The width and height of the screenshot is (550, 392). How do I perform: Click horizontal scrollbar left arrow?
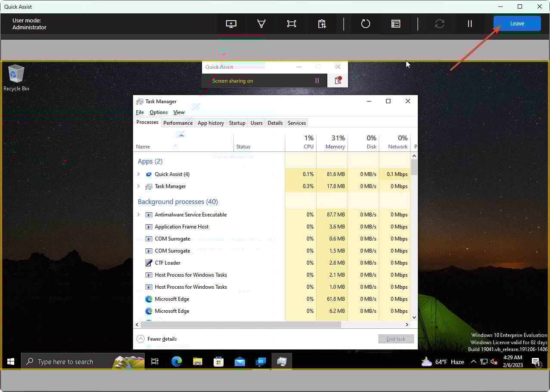137,325
